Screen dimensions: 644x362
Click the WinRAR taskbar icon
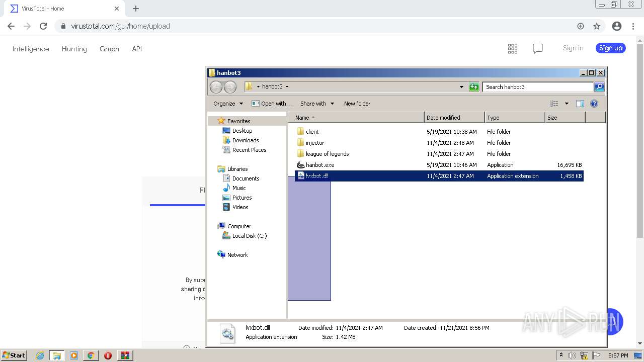125,355
